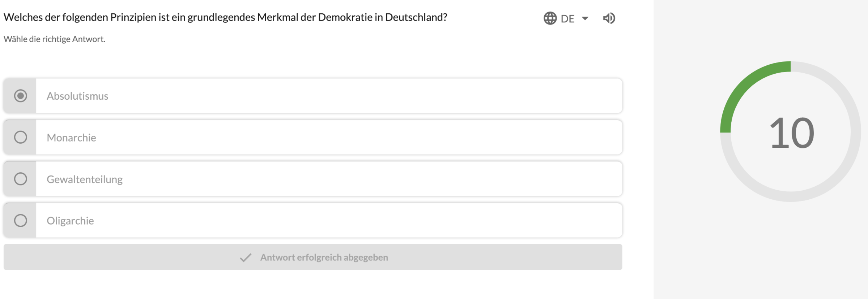Click the globe language icon
Viewport: 868px width, 299px height.
(x=550, y=18)
